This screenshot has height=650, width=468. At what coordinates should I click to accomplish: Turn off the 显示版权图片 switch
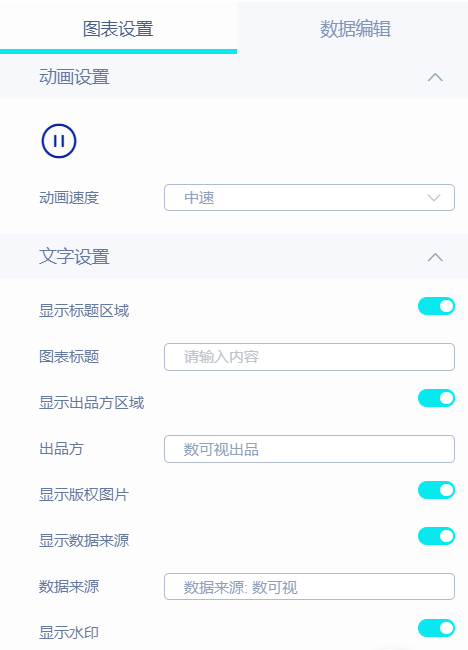[x=436, y=490]
